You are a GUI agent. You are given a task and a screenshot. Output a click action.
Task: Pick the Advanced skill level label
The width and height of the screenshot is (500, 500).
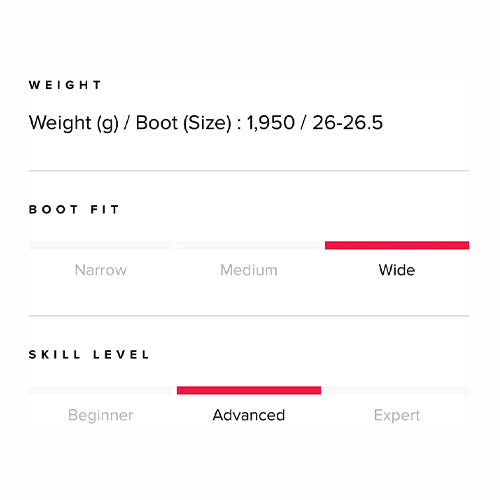coord(249,415)
